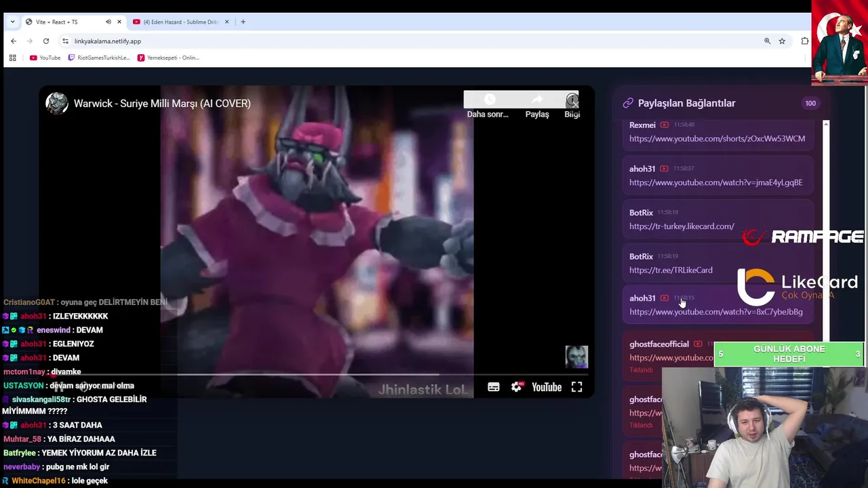This screenshot has height=488, width=868.
Task: Click the username ghostfaceofficial in link list
Action: pos(658,344)
